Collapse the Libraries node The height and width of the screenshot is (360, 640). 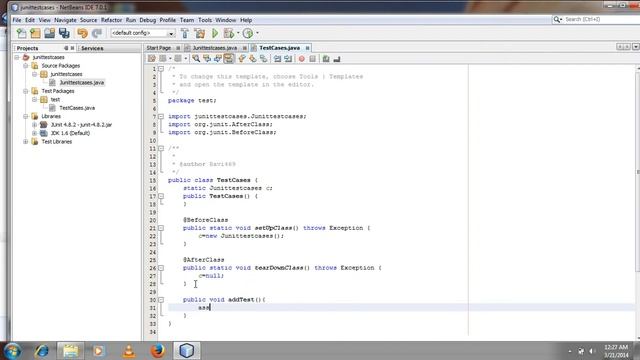(x=26, y=116)
